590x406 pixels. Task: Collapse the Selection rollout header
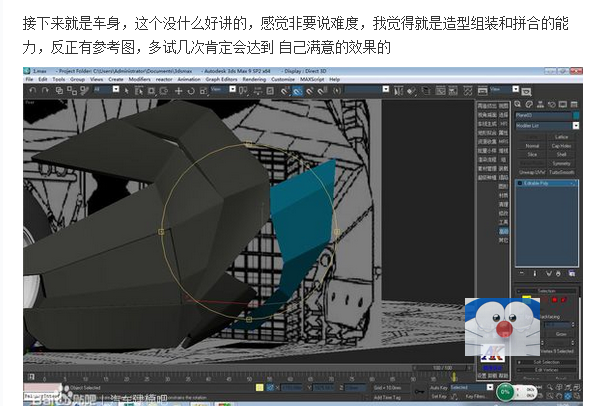tap(546, 291)
